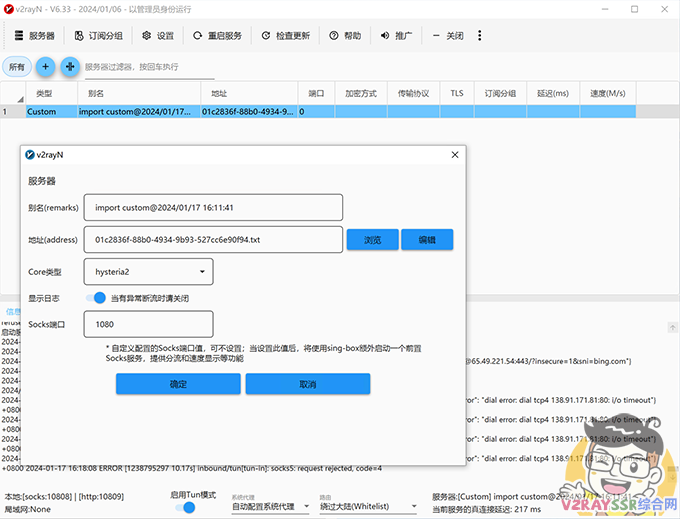This screenshot has width=680, height=519.
Task: Edit the 别名(remarks) text field
Action: (x=213, y=208)
